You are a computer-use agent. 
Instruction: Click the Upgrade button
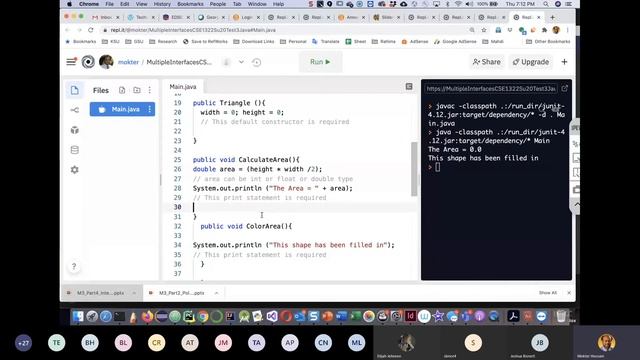[531, 62]
